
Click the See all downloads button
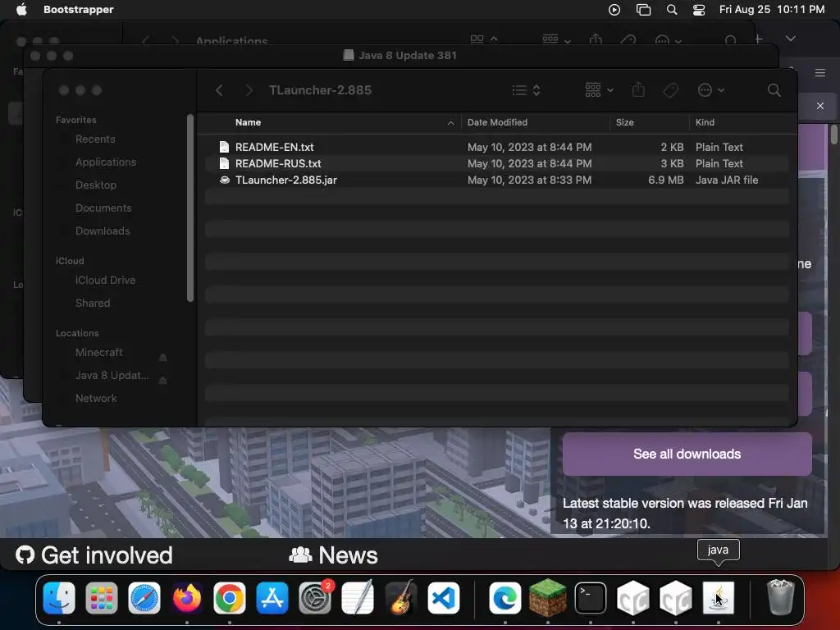coord(687,454)
